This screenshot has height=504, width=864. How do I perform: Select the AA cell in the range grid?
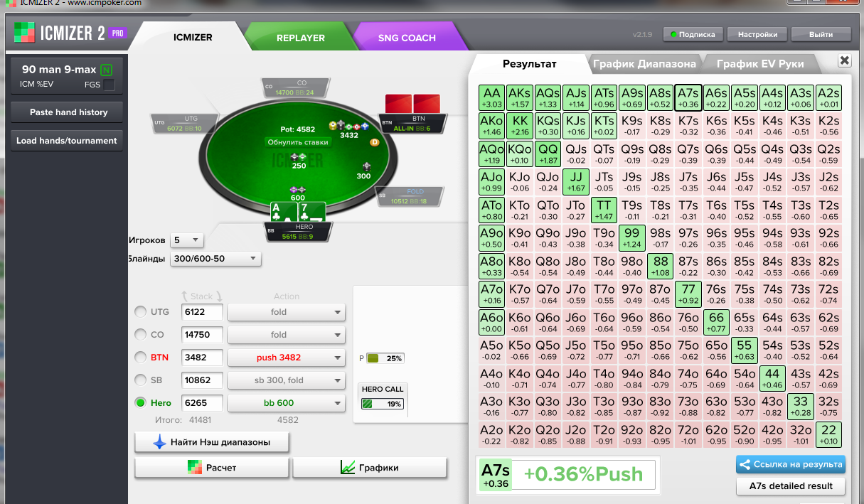(492, 98)
